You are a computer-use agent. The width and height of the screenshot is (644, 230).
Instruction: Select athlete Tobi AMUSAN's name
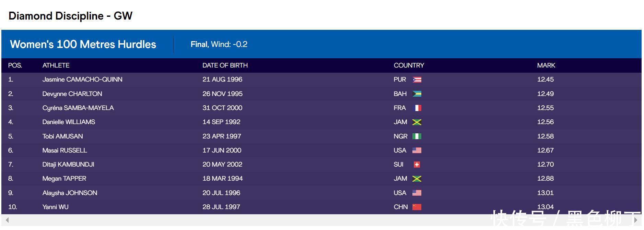[x=62, y=136]
